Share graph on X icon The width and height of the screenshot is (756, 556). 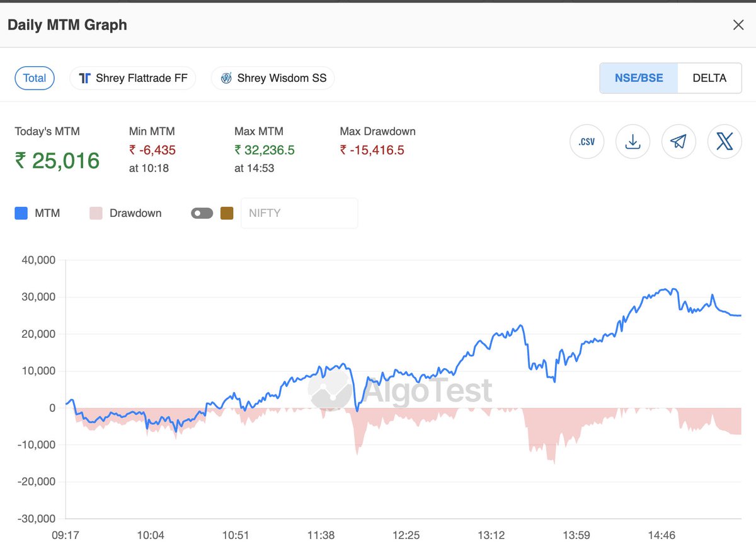[724, 142]
